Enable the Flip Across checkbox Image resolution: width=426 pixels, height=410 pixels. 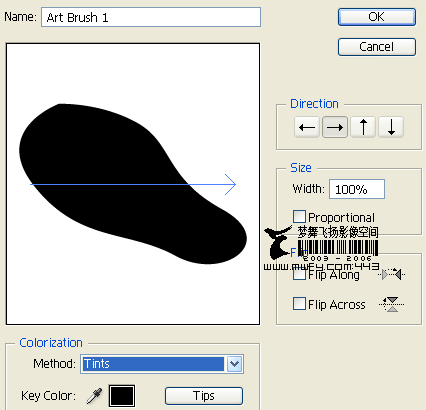click(x=299, y=304)
